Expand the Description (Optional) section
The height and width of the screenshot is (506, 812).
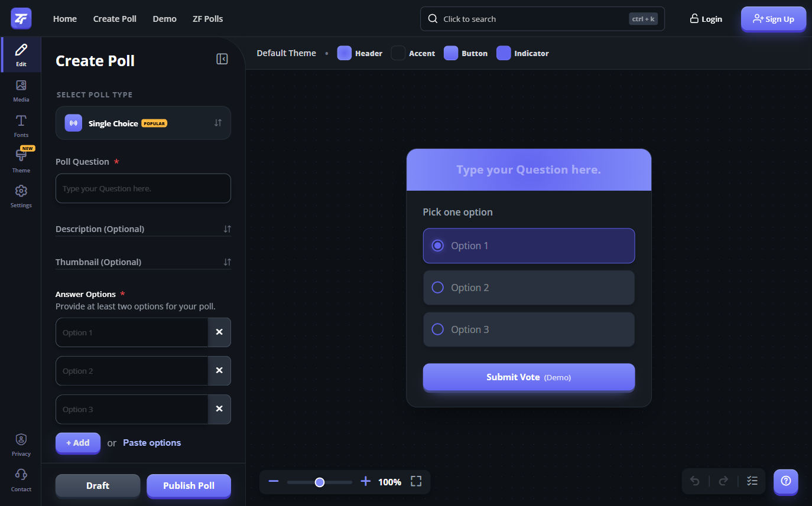coord(228,228)
